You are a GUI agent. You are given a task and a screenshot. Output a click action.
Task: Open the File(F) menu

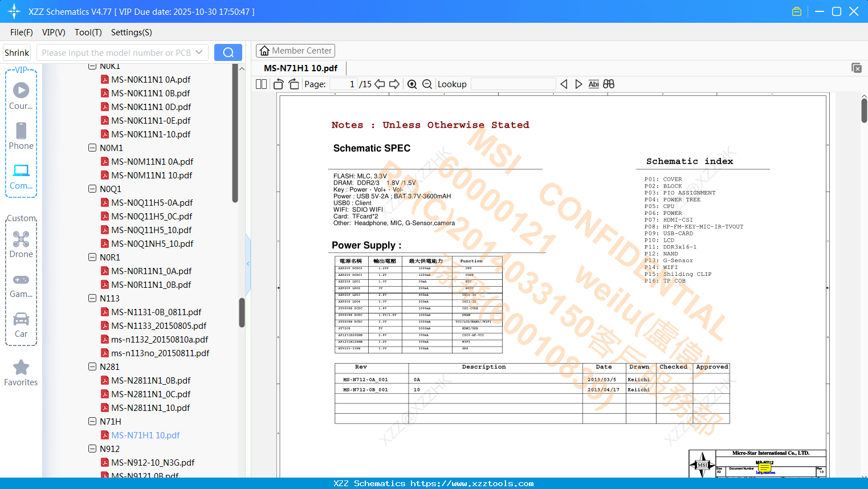click(22, 32)
